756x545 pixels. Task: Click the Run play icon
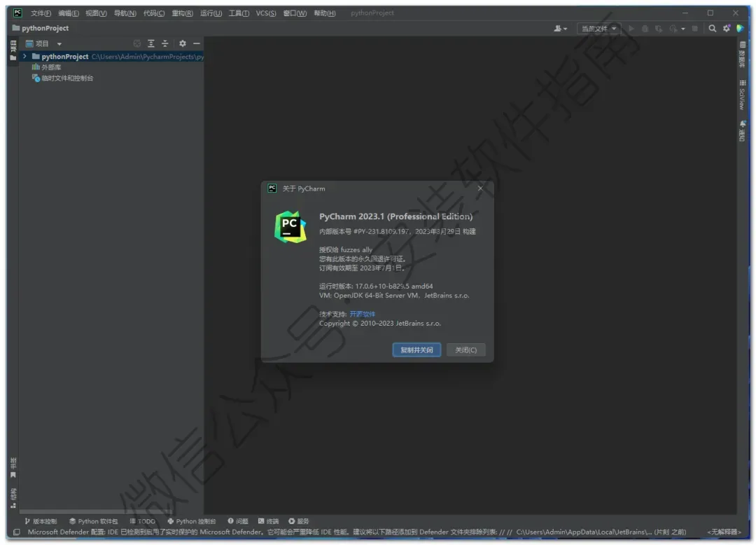click(x=631, y=29)
